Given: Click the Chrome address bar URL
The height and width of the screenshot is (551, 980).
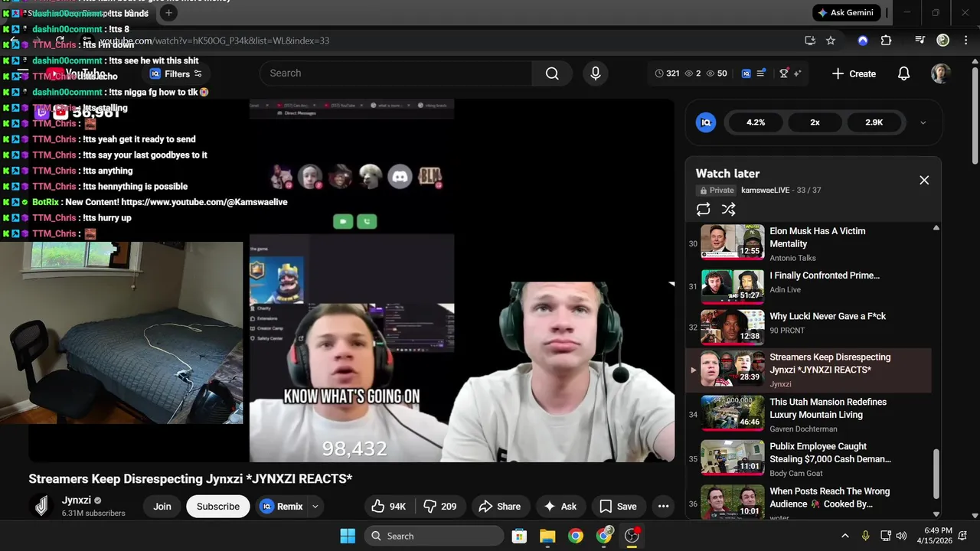Looking at the screenshot, I should pyautogui.click(x=214, y=41).
